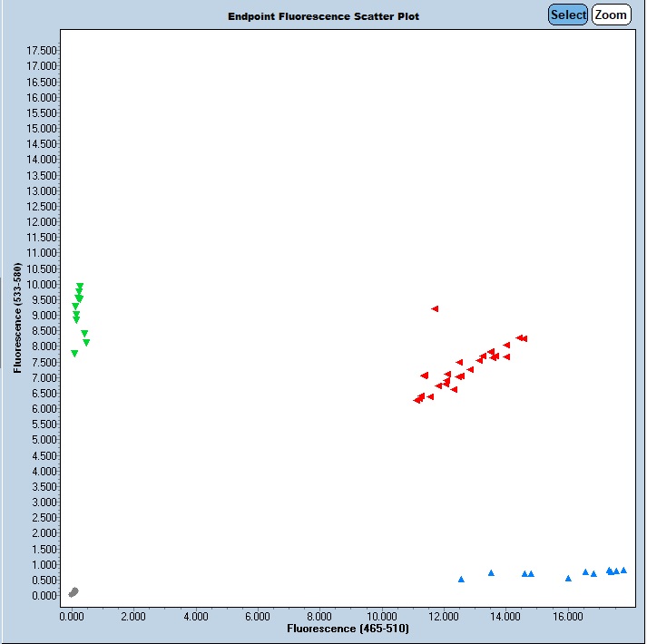Image resolution: width=647 pixels, height=644 pixels.
Task: Select the rightmost blue triangle marker
Action: 623,571
